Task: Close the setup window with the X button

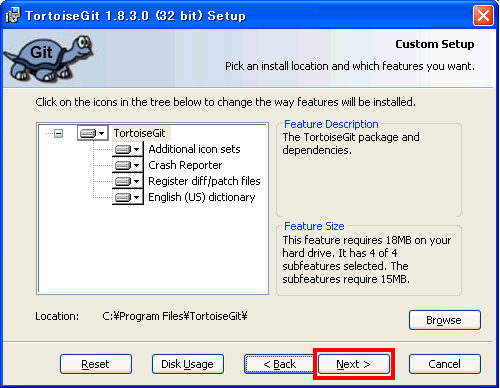Action: pos(483,15)
